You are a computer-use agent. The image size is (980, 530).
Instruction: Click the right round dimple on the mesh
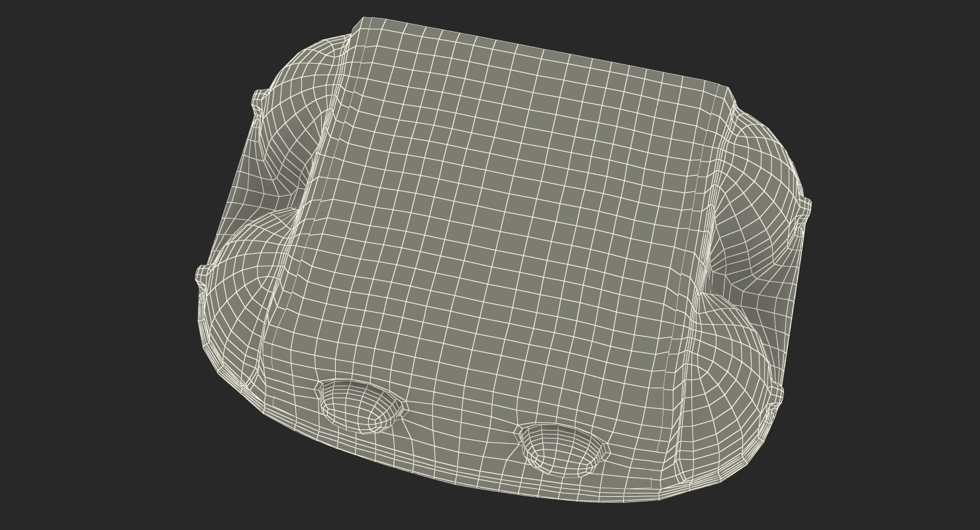562,450
